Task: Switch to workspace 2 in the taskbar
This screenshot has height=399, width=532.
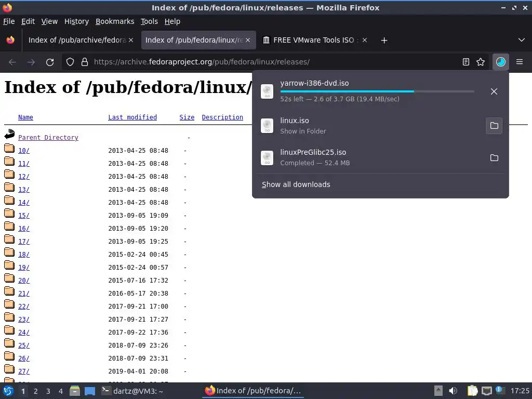Action: (36, 391)
